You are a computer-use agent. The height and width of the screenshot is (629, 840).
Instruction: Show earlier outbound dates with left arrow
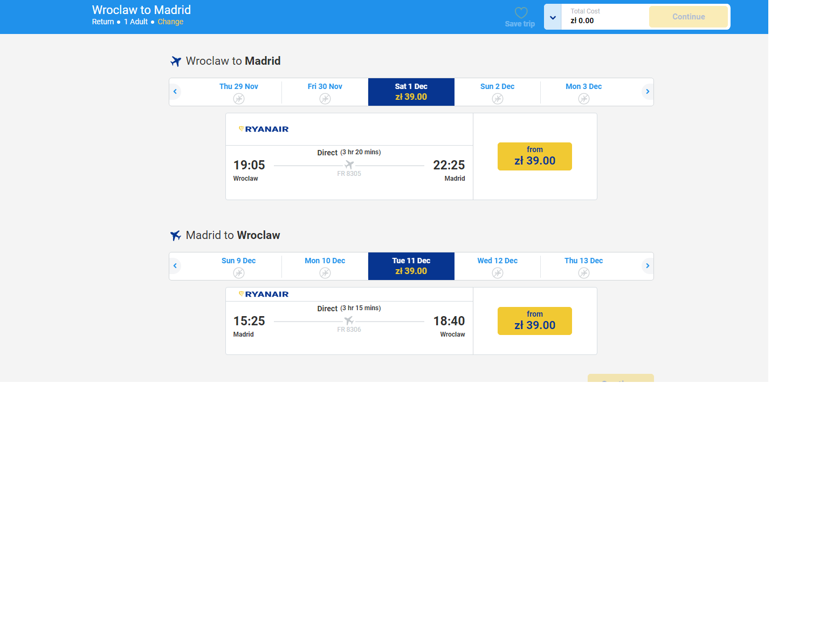pyautogui.click(x=175, y=92)
